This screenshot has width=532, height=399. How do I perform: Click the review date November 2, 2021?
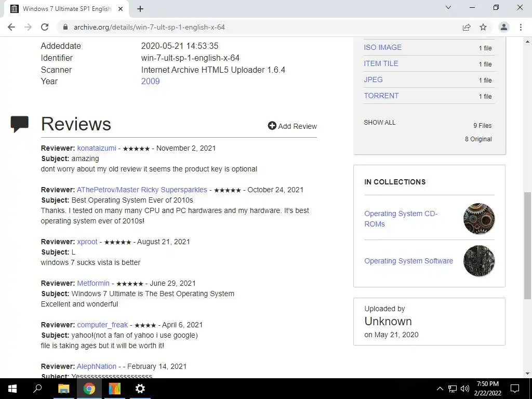(x=186, y=148)
